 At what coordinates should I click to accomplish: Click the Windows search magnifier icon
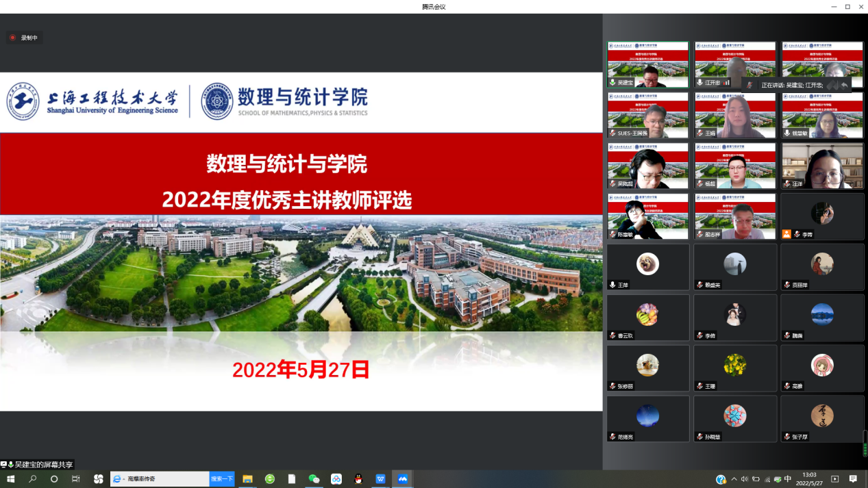point(32,479)
